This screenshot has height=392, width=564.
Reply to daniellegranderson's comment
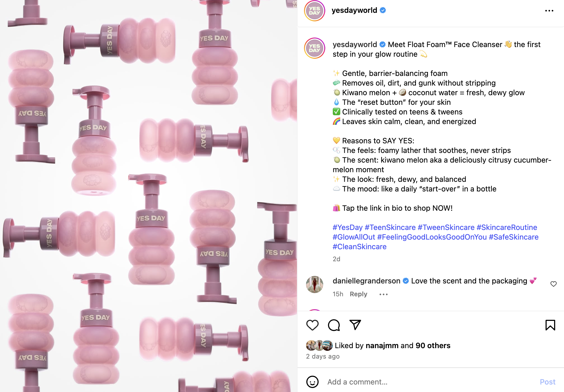(358, 294)
